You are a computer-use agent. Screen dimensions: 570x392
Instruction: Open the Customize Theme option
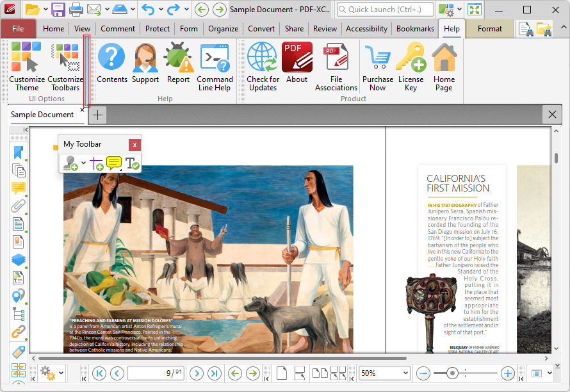(x=26, y=67)
